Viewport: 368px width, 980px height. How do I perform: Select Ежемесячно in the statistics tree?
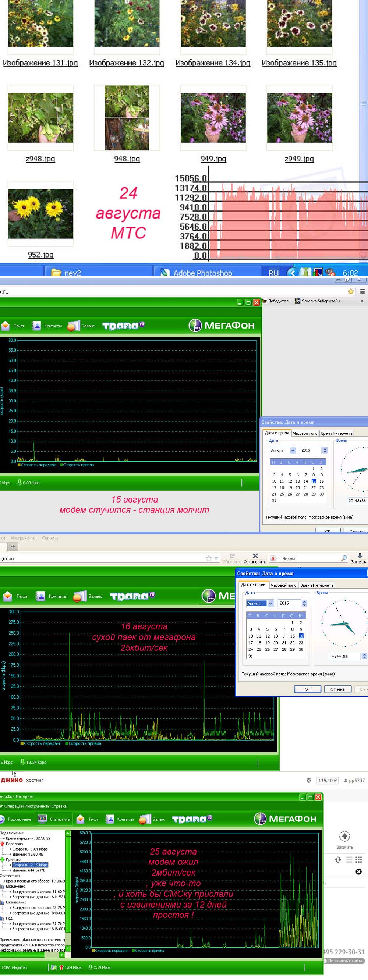pyautogui.click(x=16, y=902)
